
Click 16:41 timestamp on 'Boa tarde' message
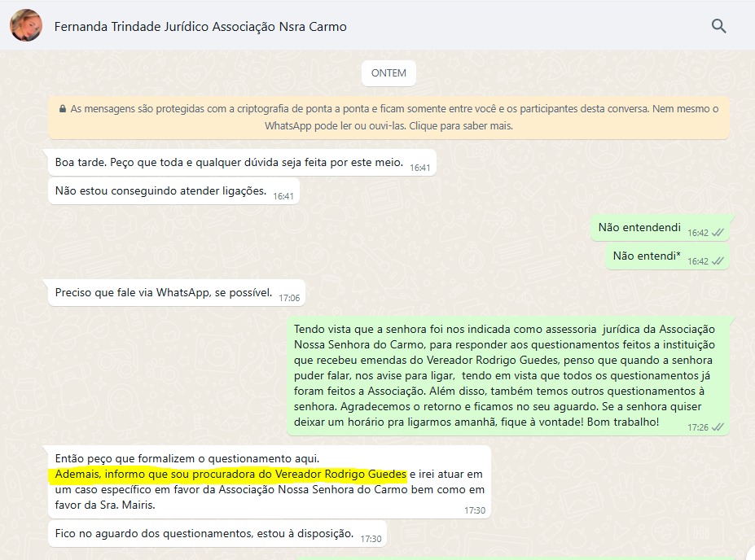click(x=420, y=168)
